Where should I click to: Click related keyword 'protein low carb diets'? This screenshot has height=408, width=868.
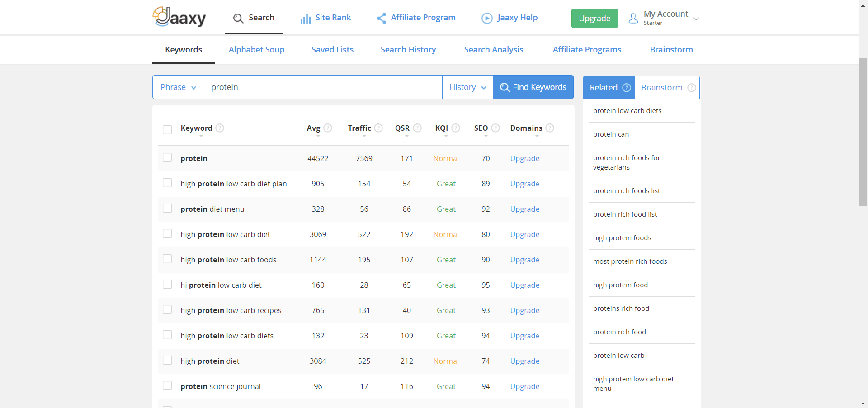627,111
